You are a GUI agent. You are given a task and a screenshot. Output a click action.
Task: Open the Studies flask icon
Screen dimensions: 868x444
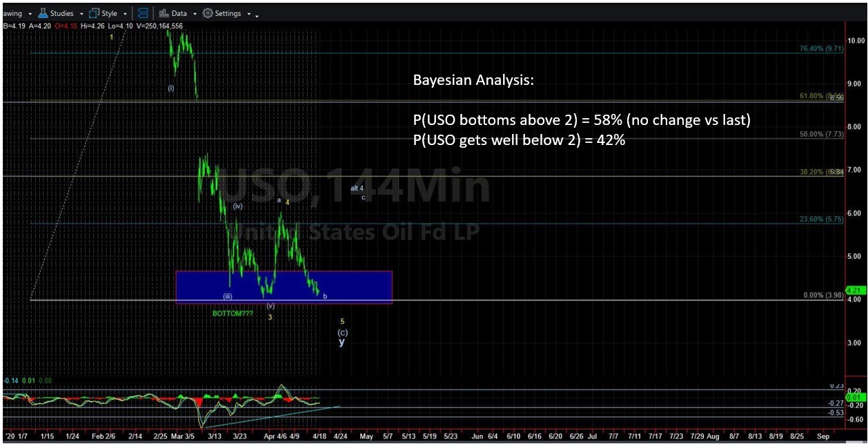(42, 13)
